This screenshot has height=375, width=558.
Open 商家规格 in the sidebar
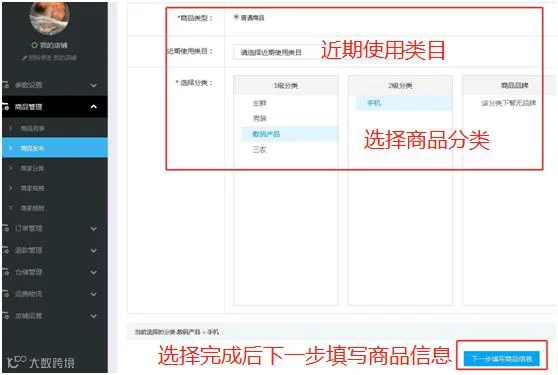pyautogui.click(x=55, y=188)
